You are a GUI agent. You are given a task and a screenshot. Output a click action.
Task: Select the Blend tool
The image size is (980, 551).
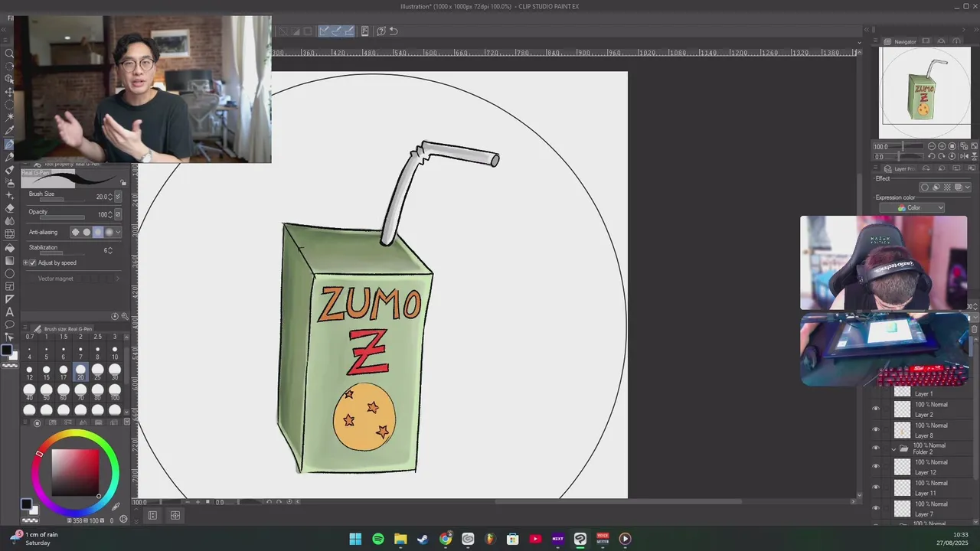[x=9, y=221]
